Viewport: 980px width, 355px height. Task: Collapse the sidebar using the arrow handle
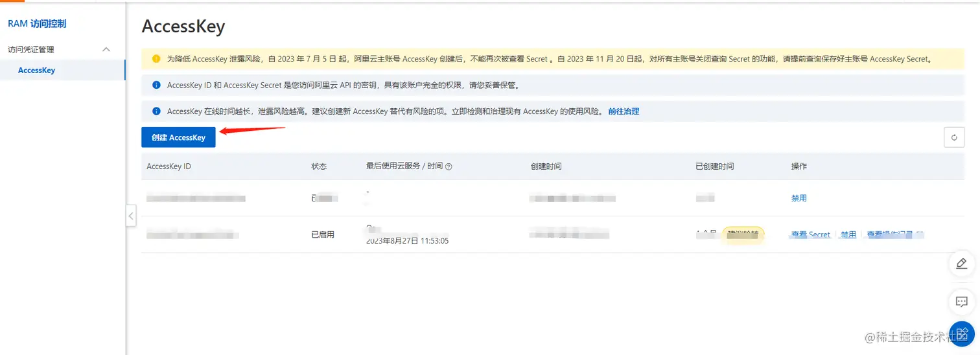[131, 216]
